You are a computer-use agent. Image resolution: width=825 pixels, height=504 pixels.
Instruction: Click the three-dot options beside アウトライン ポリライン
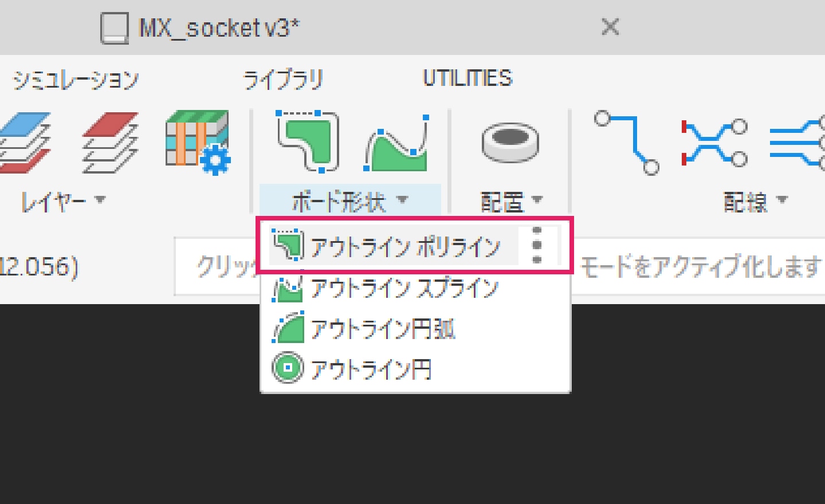coord(537,245)
